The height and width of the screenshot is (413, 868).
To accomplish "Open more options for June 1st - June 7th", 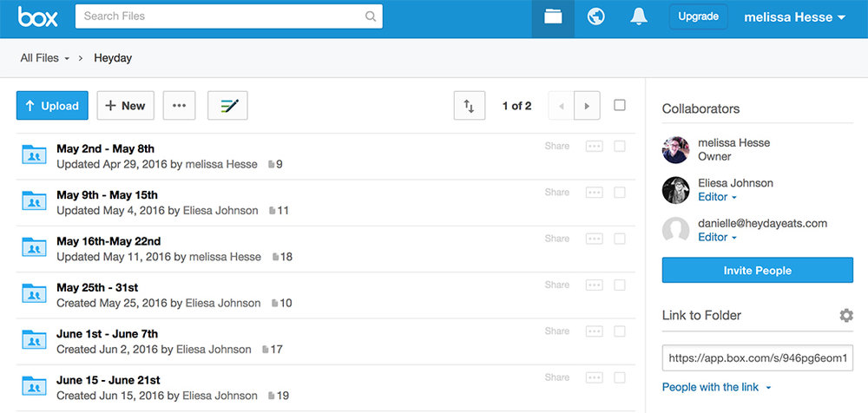I will coord(594,331).
